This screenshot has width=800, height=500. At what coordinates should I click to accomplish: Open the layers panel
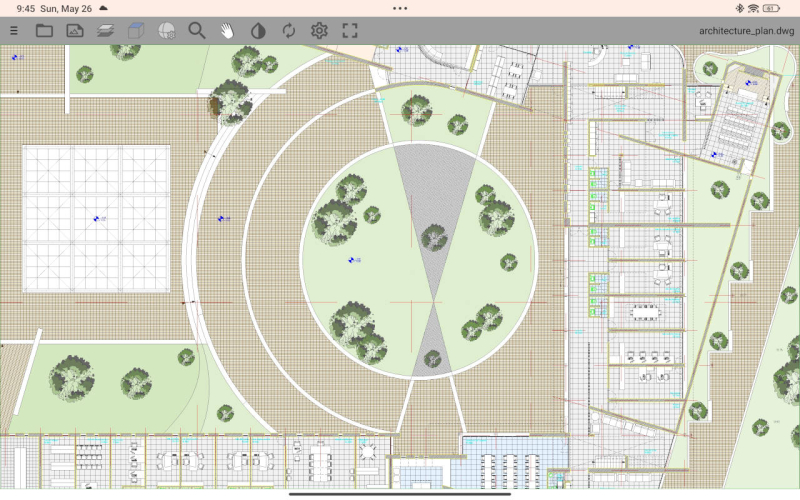coord(105,31)
